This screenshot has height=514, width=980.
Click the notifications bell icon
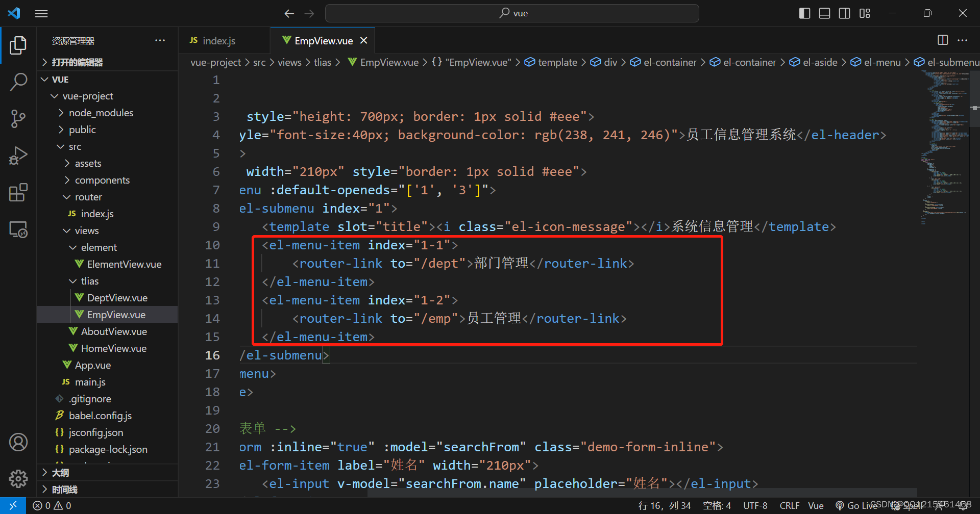tap(964, 505)
